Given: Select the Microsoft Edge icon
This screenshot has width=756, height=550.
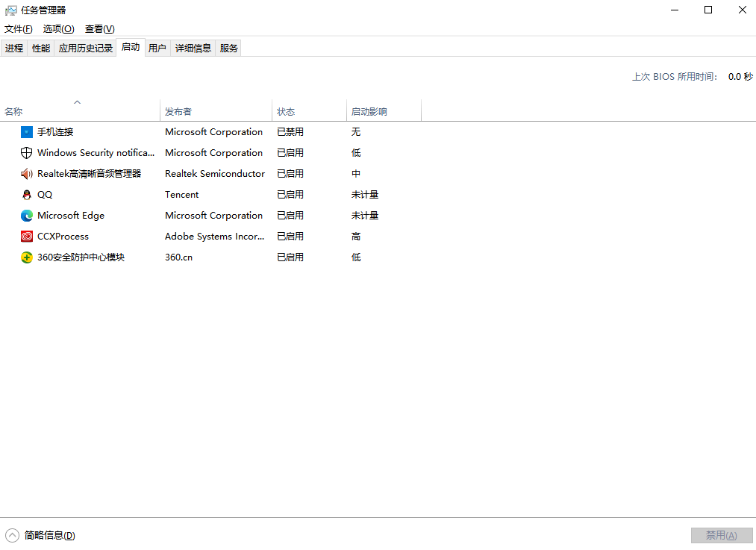Looking at the screenshot, I should (x=27, y=216).
